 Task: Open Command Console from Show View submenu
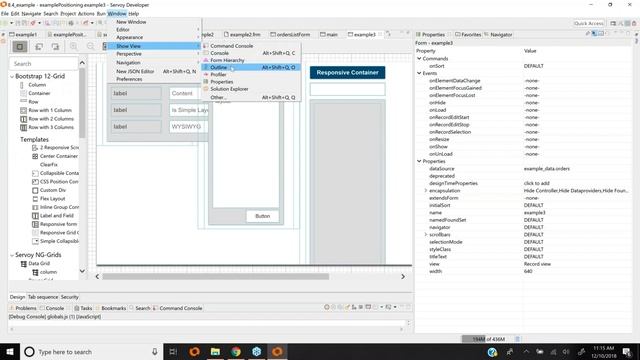251,46
